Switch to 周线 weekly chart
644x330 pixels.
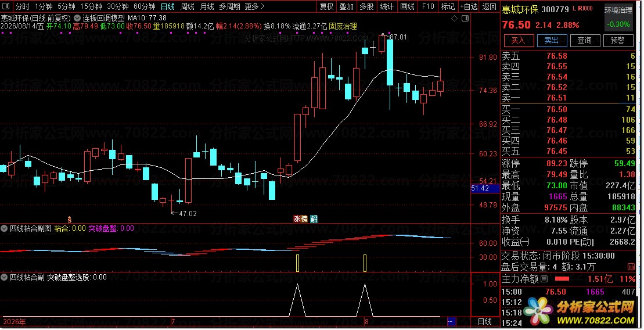[188, 6]
